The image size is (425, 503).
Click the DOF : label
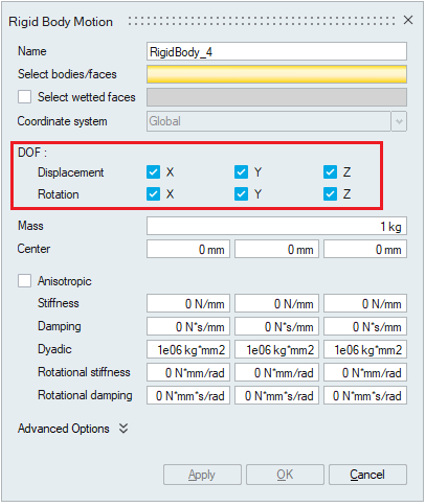click(32, 153)
